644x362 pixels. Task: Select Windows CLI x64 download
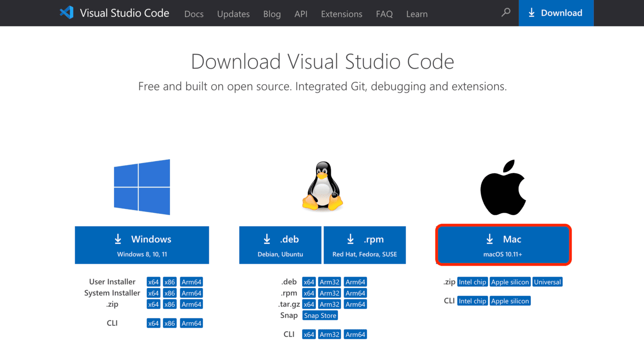[x=153, y=323]
